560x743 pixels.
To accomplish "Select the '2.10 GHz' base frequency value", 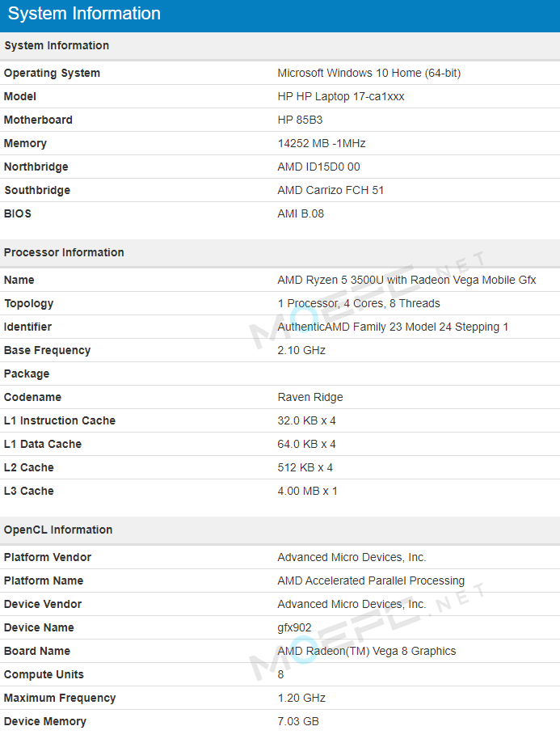I will pos(301,350).
